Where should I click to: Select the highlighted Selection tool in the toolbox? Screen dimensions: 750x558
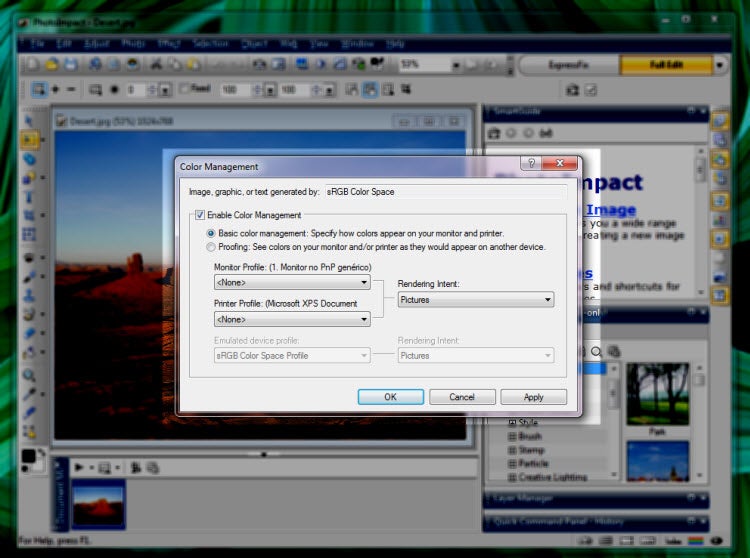coord(29,140)
